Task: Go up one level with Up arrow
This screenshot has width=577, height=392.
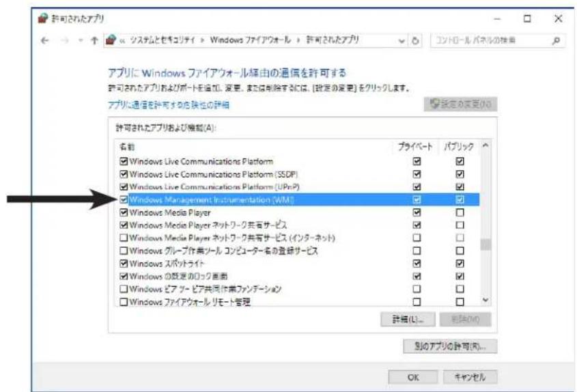Action: (x=94, y=40)
